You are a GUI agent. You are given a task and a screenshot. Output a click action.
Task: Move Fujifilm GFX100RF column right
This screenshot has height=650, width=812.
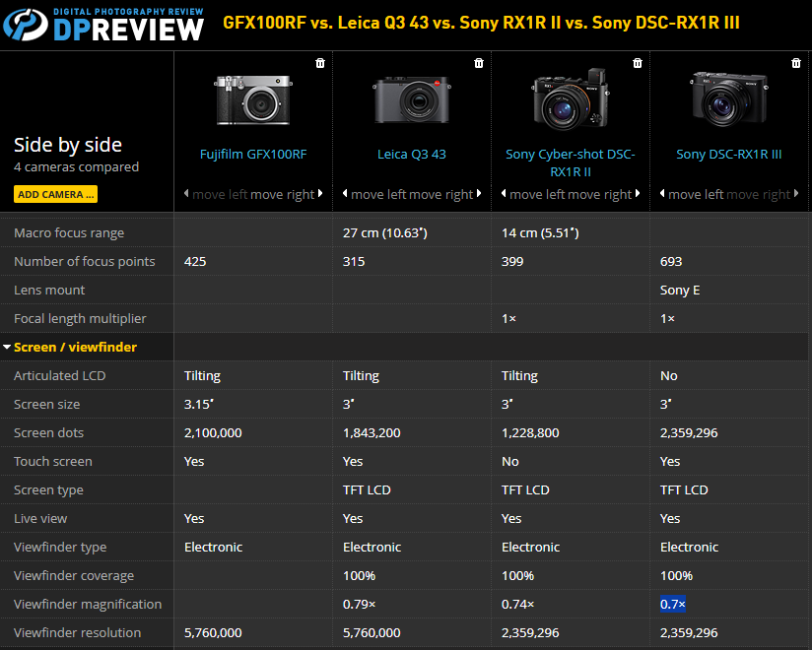pos(287,195)
